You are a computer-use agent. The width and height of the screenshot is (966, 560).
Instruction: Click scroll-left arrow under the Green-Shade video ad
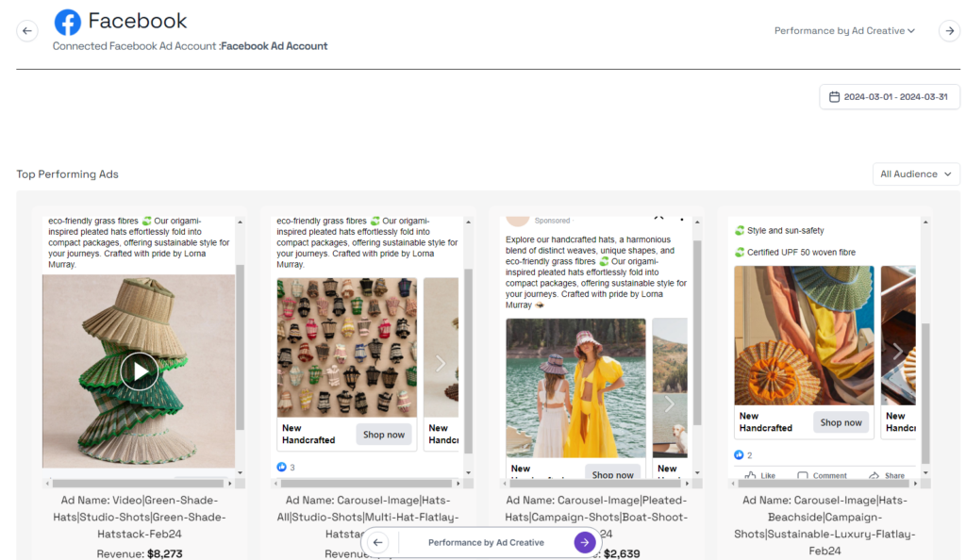coord(47,484)
